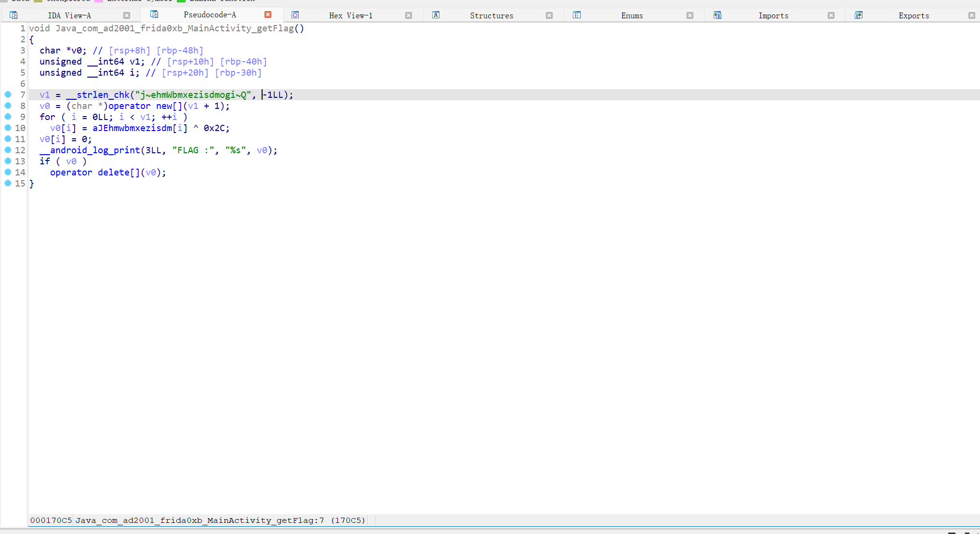Click the [rbp-48h] comment on line 3
This screenshot has width=980, height=534.
coord(180,51)
